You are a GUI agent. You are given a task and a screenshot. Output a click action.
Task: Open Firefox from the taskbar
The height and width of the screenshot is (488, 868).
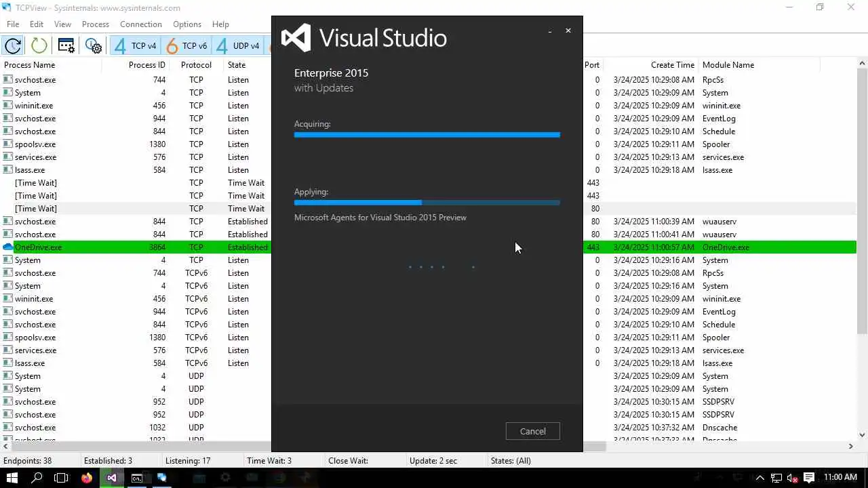point(87,478)
